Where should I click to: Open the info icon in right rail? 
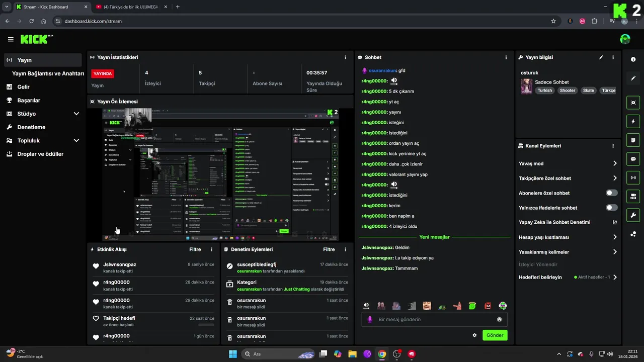(x=633, y=59)
